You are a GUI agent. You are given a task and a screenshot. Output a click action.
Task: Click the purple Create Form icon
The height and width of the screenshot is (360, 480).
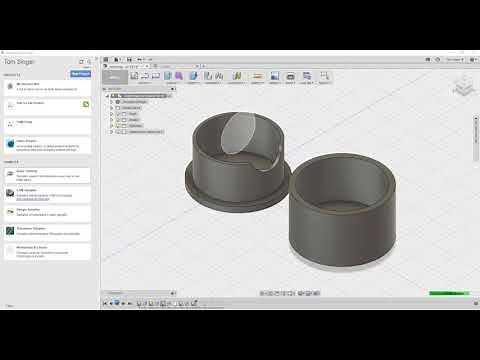point(179,76)
